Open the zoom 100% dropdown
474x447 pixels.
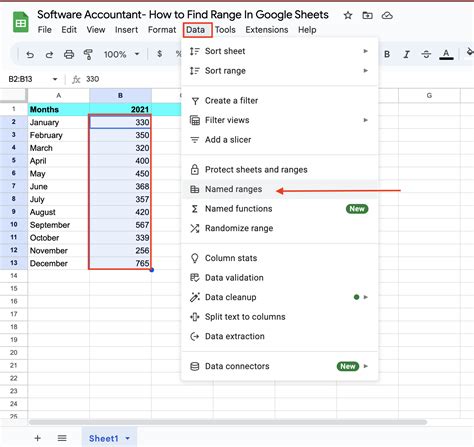pos(121,54)
